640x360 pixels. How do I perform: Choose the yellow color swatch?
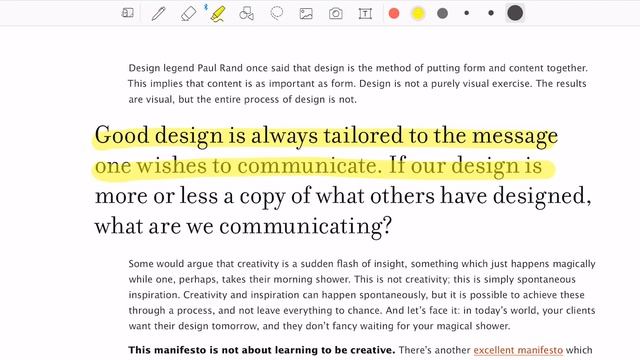click(x=418, y=13)
